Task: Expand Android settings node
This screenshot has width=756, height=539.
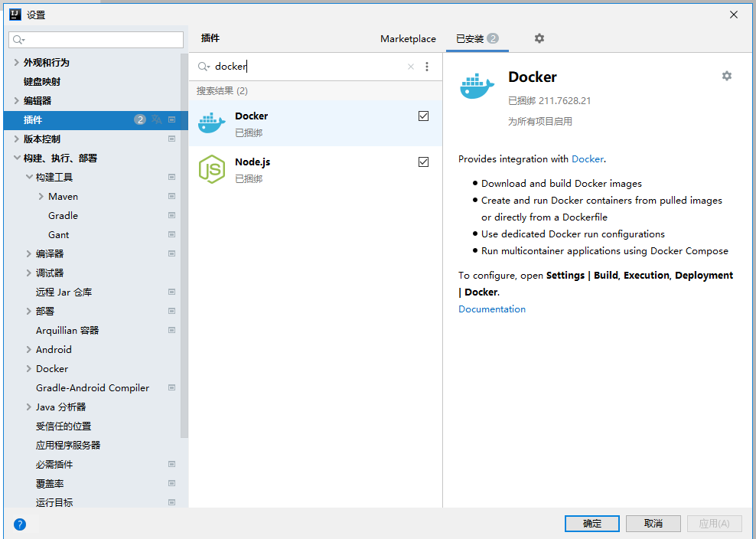Action: (29, 349)
